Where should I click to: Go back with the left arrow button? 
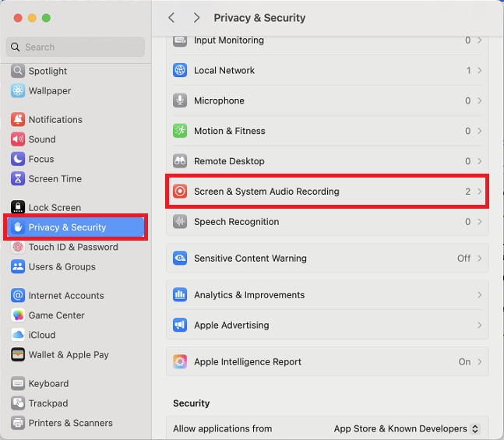pyautogui.click(x=171, y=18)
